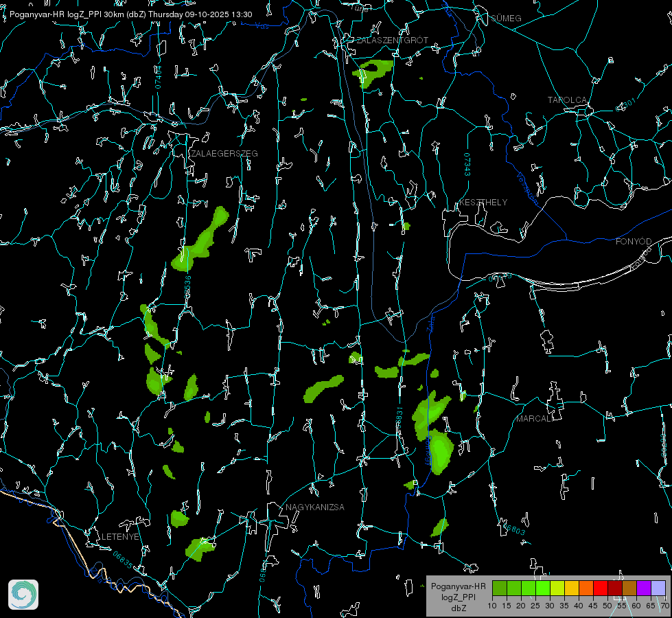Click the KESZTHELY town label
The image size is (672, 618).
(x=483, y=203)
